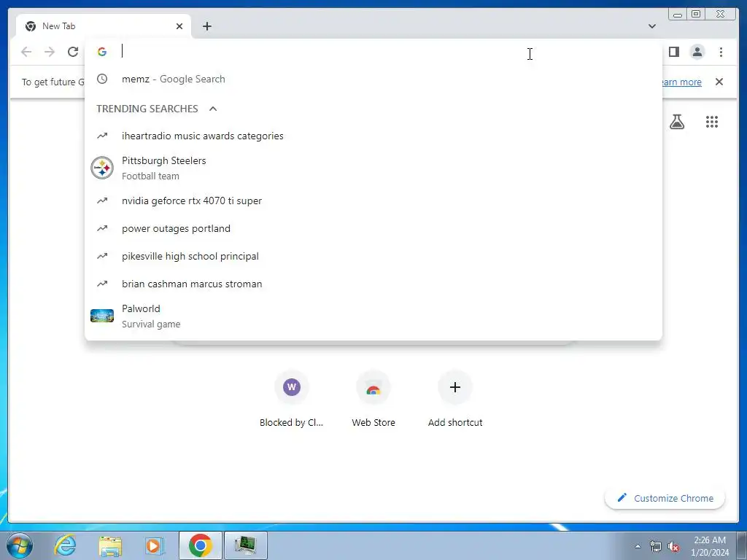Open the 'Blocked by Cl...' shortcut
This screenshot has height=560, width=747.
click(x=292, y=400)
